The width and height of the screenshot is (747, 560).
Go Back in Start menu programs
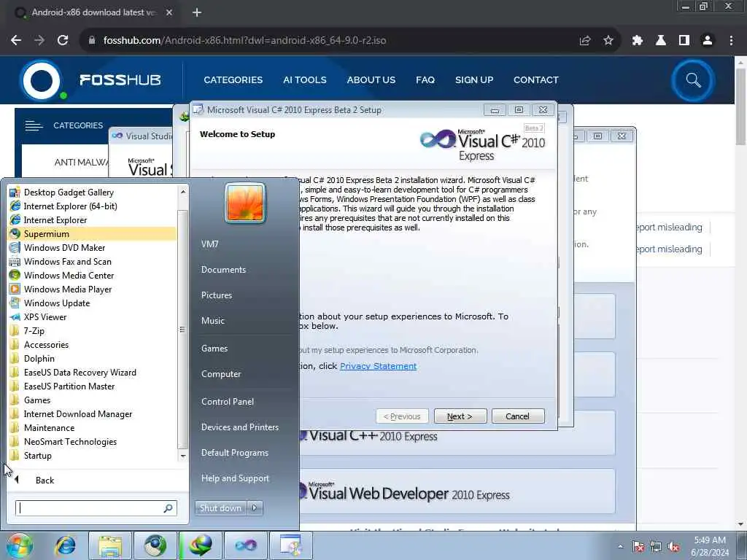[44, 481]
